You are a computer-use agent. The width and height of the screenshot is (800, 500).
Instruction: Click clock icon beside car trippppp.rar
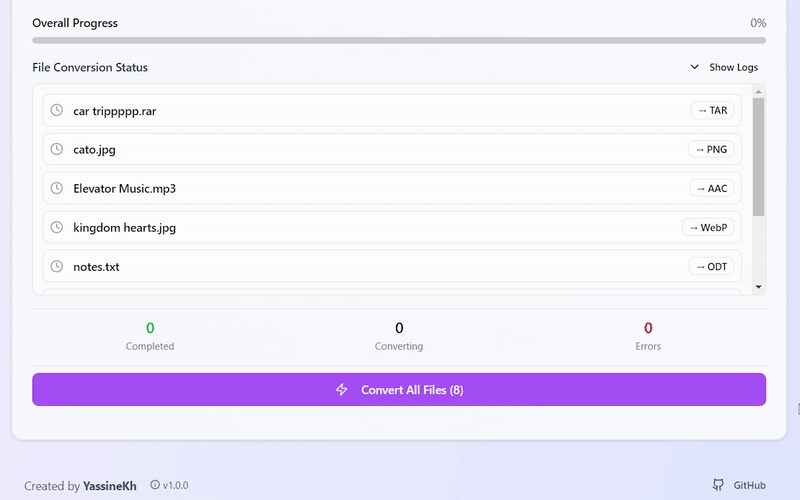click(57, 110)
